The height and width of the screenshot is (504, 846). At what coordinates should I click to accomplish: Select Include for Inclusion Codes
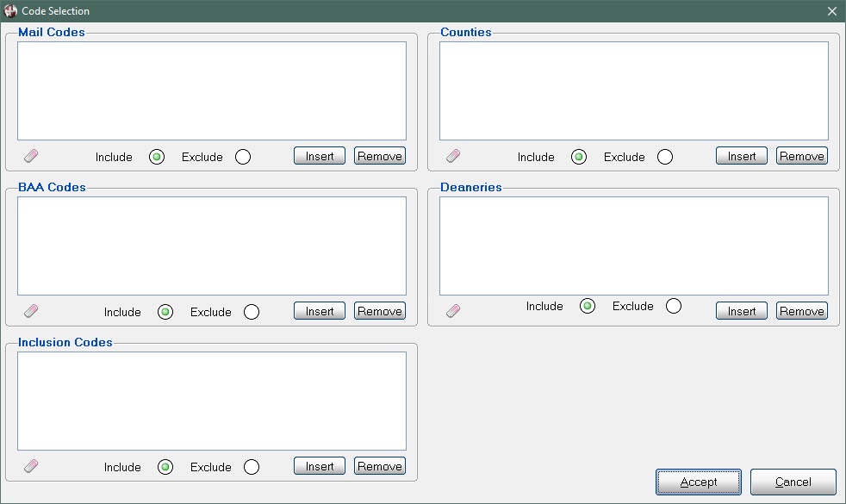[x=165, y=467]
